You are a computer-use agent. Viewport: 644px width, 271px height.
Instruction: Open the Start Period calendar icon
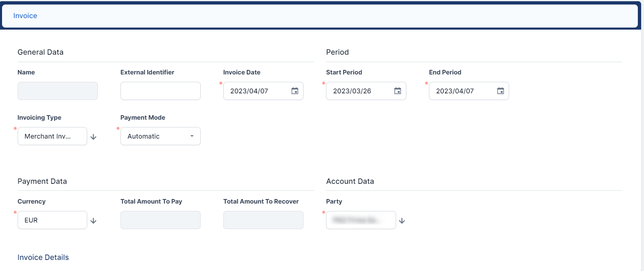pyautogui.click(x=397, y=91)
